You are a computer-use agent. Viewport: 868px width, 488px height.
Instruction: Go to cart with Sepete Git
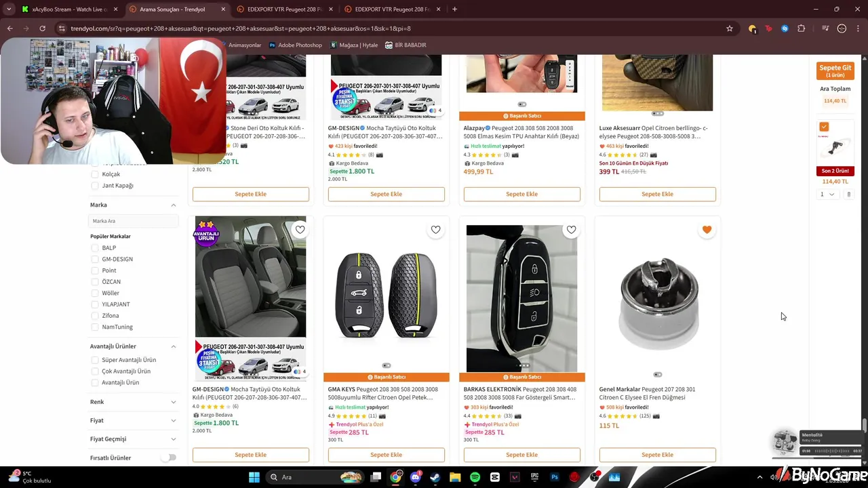(x=835, y=70)
